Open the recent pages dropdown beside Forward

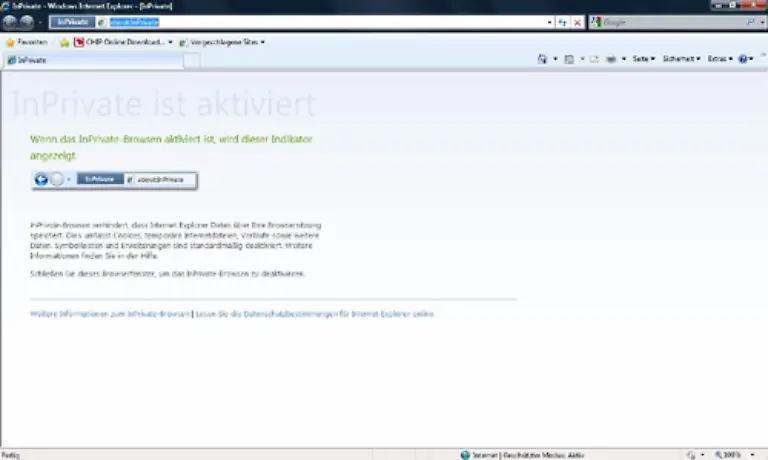coord(40,23)
